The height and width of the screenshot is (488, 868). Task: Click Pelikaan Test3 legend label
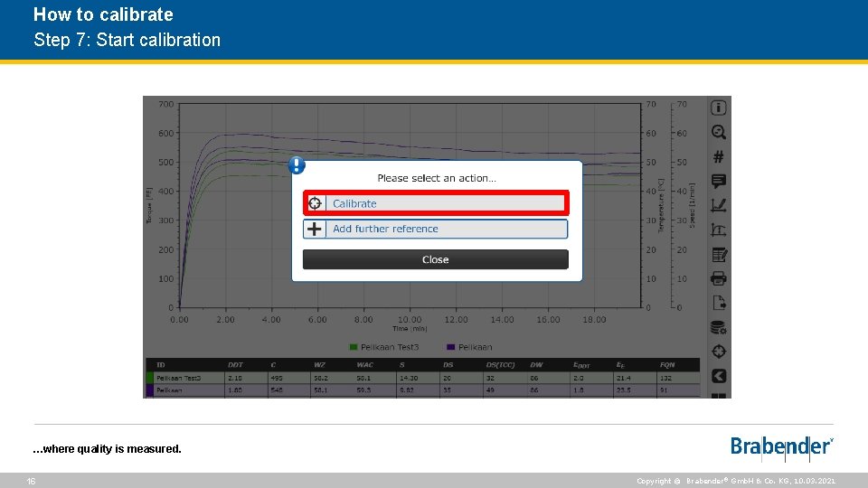(390, 347)
